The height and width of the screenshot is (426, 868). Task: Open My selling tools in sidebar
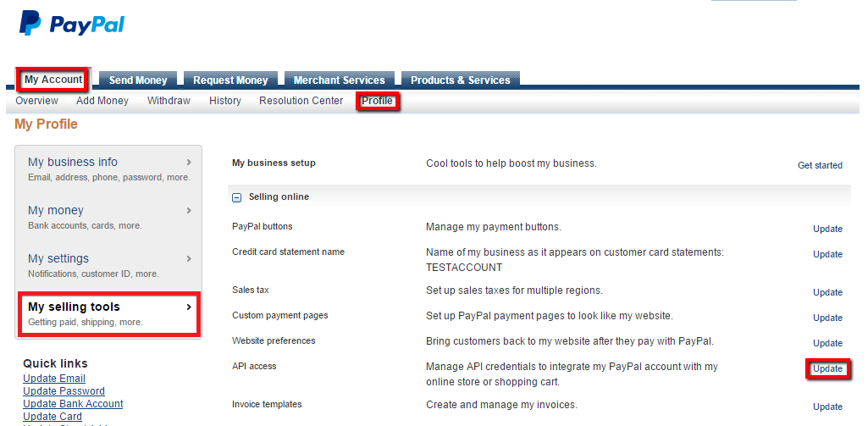[108, 313]
